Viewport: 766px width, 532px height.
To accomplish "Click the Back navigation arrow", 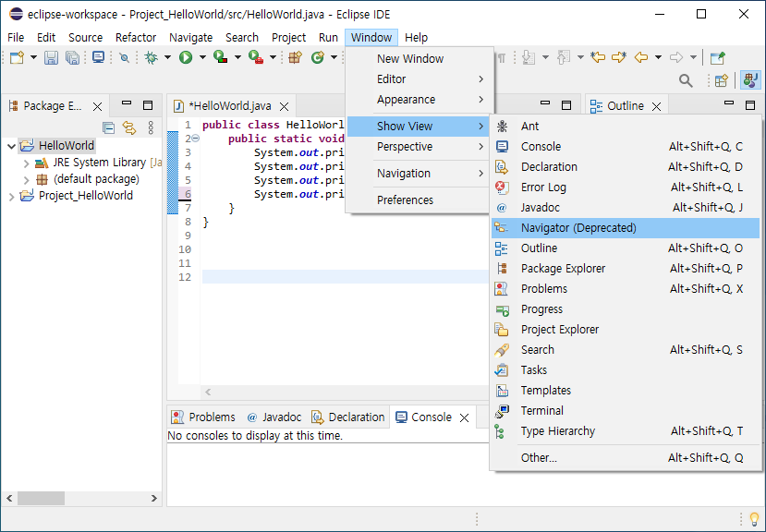I will 641,57.
